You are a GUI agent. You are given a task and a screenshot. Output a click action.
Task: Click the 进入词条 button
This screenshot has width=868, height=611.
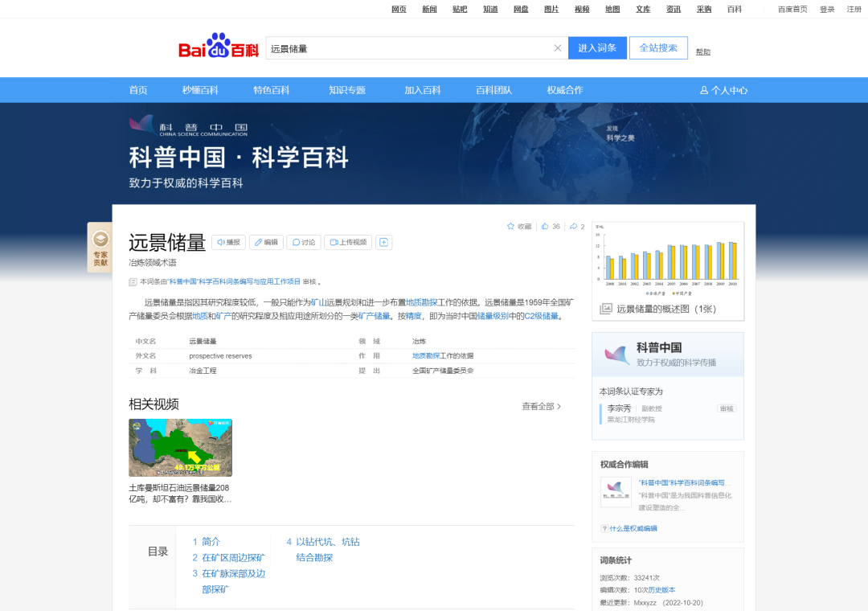(x=597, y=48)
